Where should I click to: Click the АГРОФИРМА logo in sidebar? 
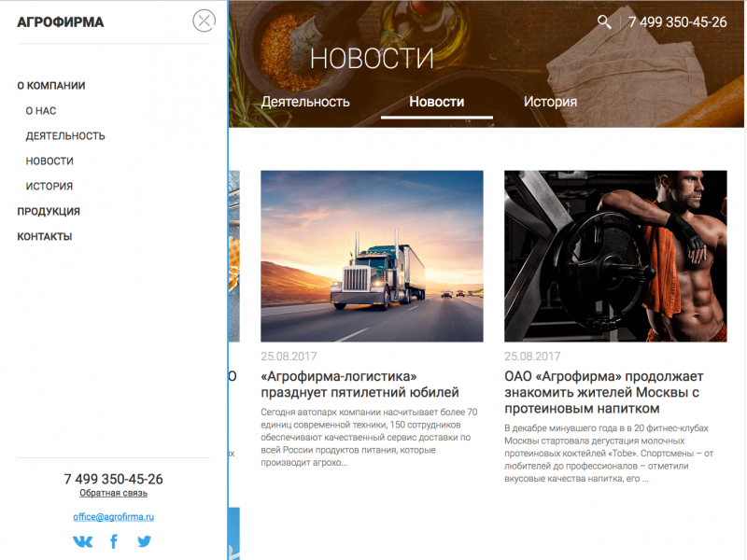(x=61, y=22)
